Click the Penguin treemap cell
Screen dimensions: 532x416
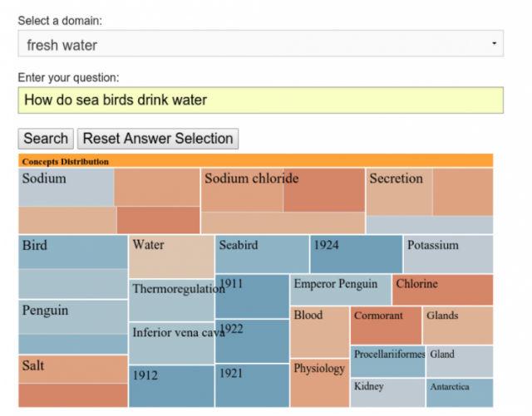pos(73,316)
